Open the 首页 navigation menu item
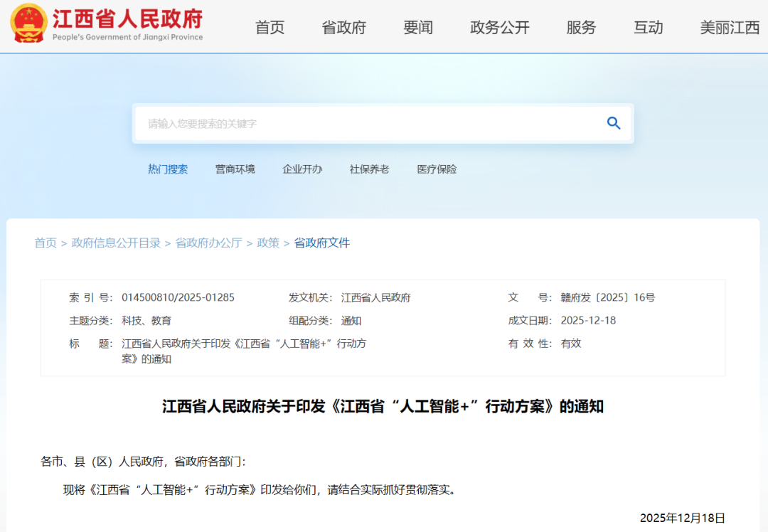 coord(270,28)
